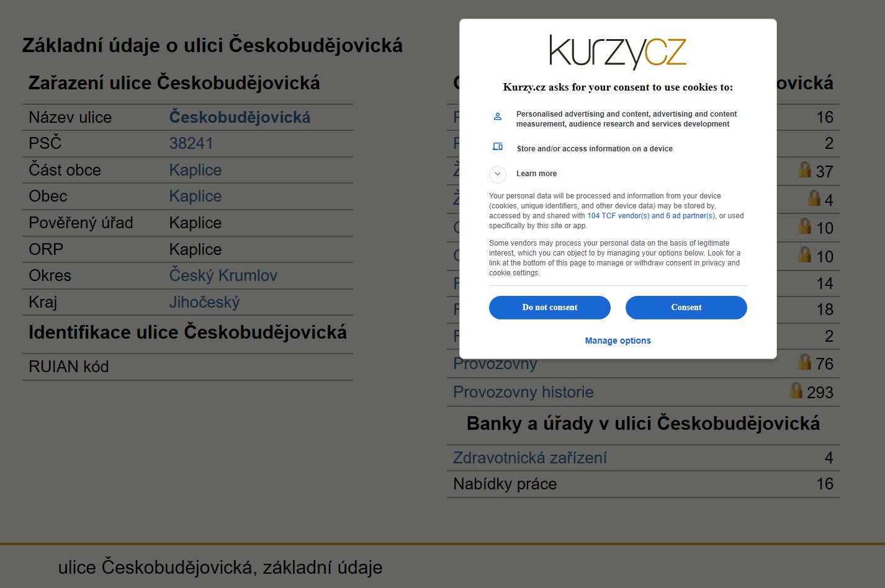The image size is (885, 588).
Task: Open postal code 38241 link
Action: click(191, 143)
